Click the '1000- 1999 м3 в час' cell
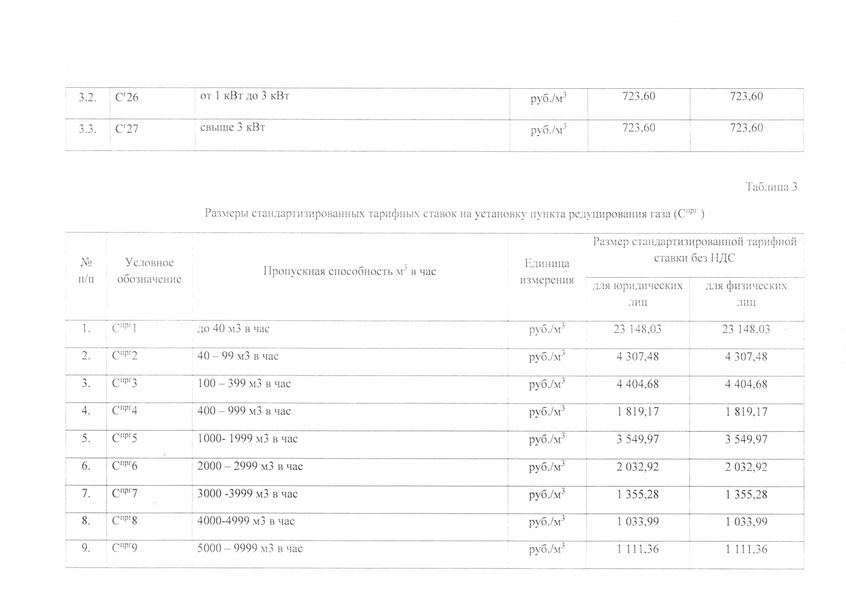This screenshot has width=846, height=616. tap(248, 439)
